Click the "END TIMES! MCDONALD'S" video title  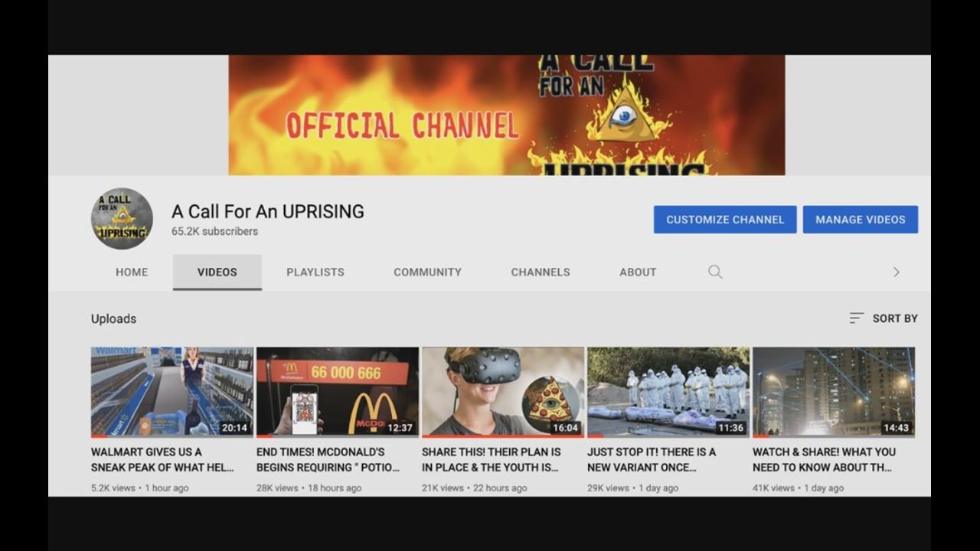[x=328, y=459]
